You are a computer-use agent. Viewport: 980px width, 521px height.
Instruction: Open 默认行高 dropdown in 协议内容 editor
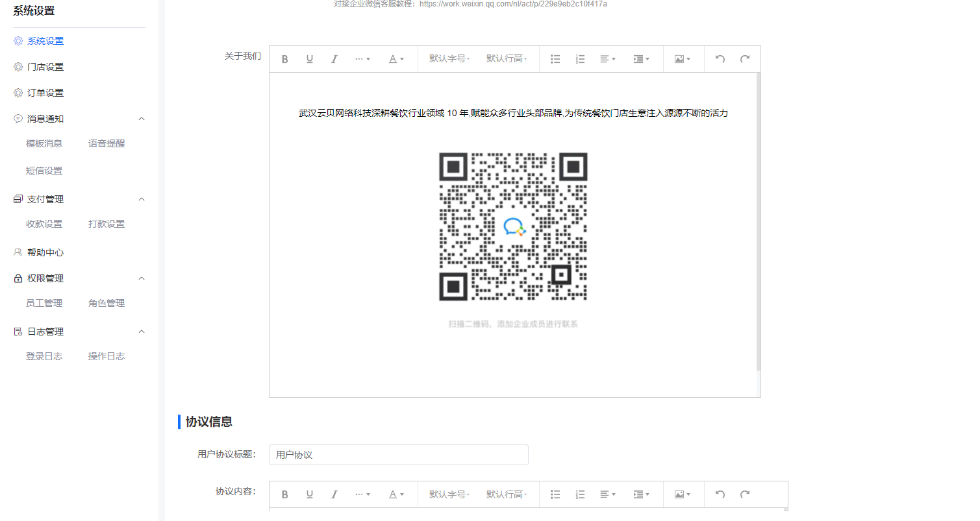(507, 494)
